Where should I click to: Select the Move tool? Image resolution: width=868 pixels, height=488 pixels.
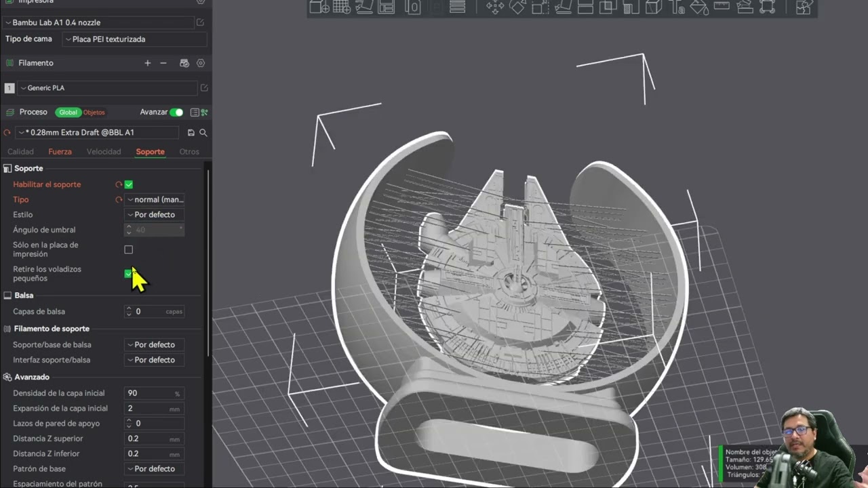495,7
